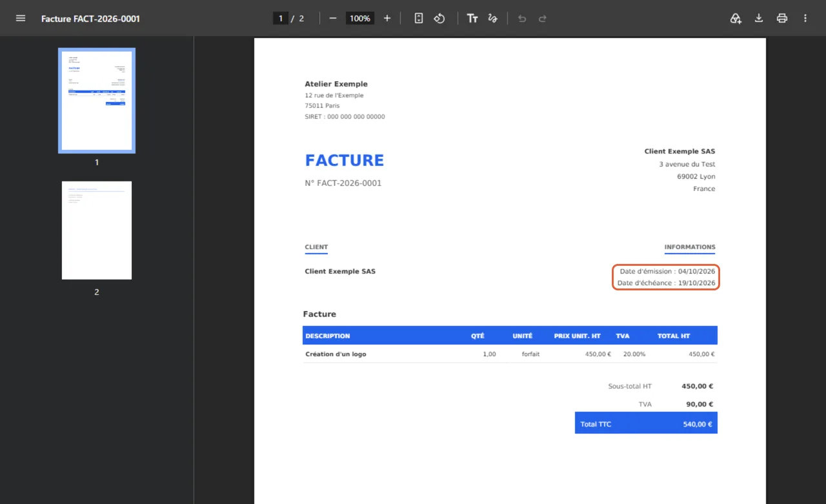Click the PRIX UNIT. HT column header
The height and width of the screenshot is (504, 826).
(x=577, y=336)
